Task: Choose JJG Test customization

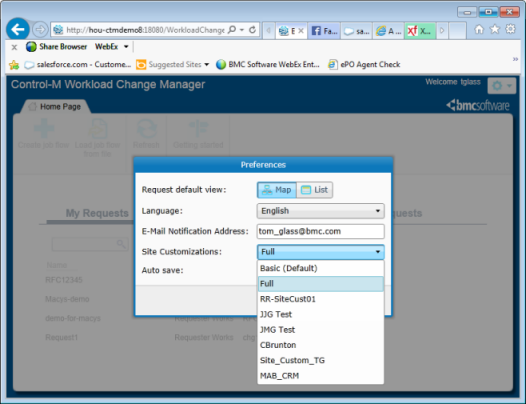Action: [321, 314]
